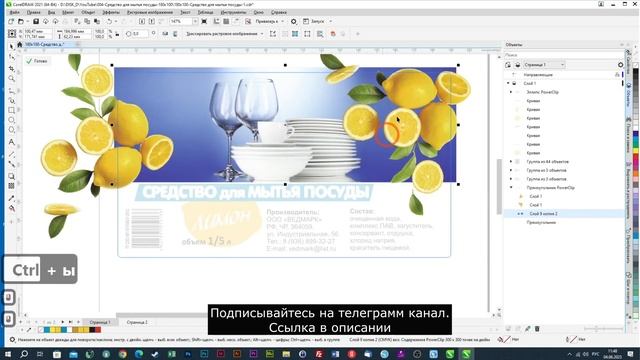Viewport: 640px width, 360px height.
Task: Open the Objects panel settings gear
Action: pos(620,65)
